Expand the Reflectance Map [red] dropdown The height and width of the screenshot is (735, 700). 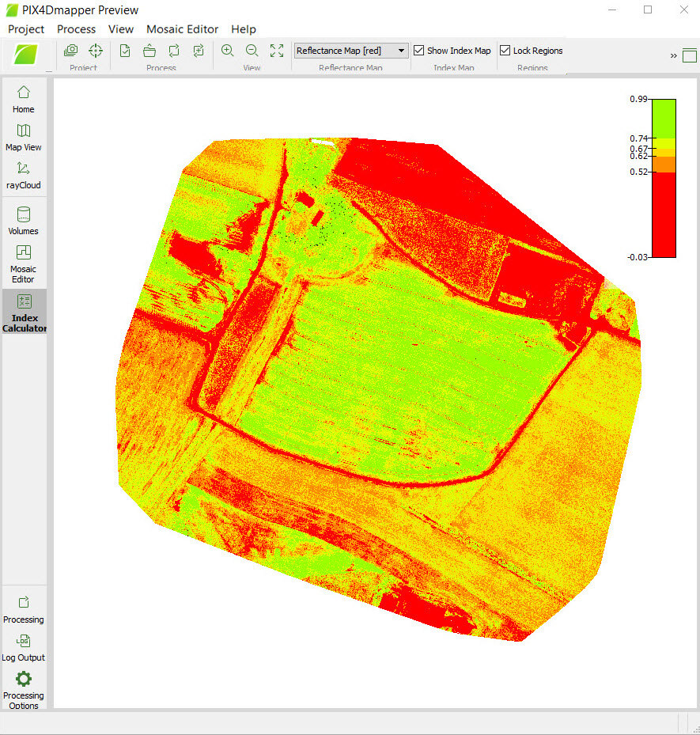pyautogui.click(x=402, y=51)
